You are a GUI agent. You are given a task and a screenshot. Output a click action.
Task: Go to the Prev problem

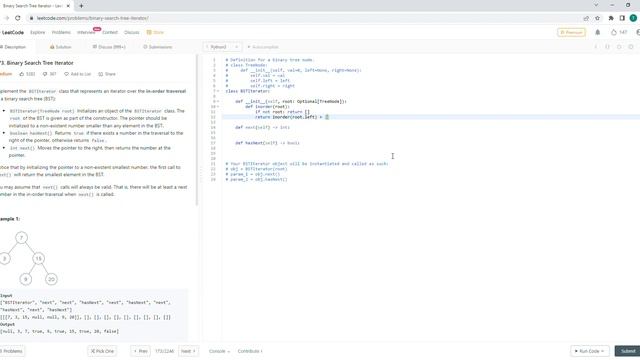pos(140,351)
